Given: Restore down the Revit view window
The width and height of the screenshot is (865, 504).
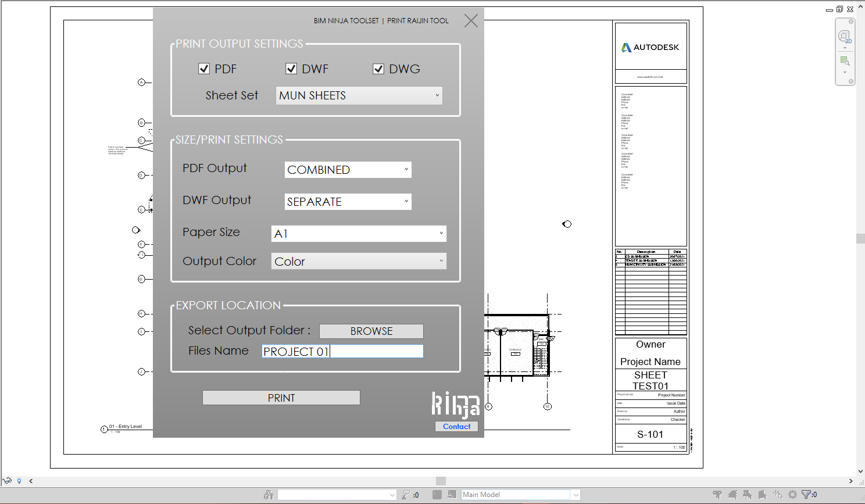Looking at the screenshot, I should 839,9.
